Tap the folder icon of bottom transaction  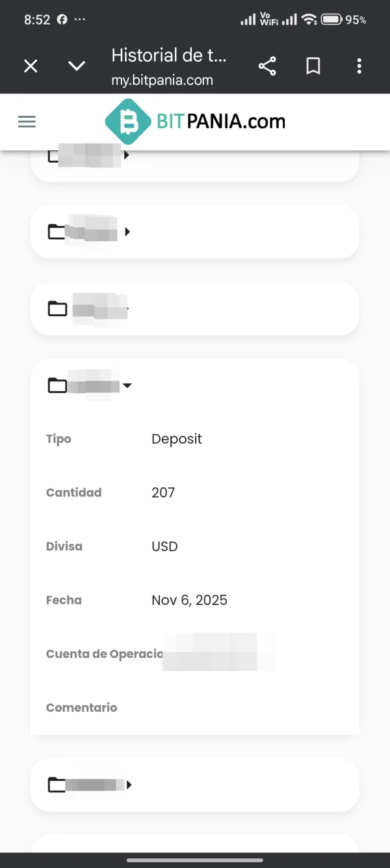tap(57, 785)
